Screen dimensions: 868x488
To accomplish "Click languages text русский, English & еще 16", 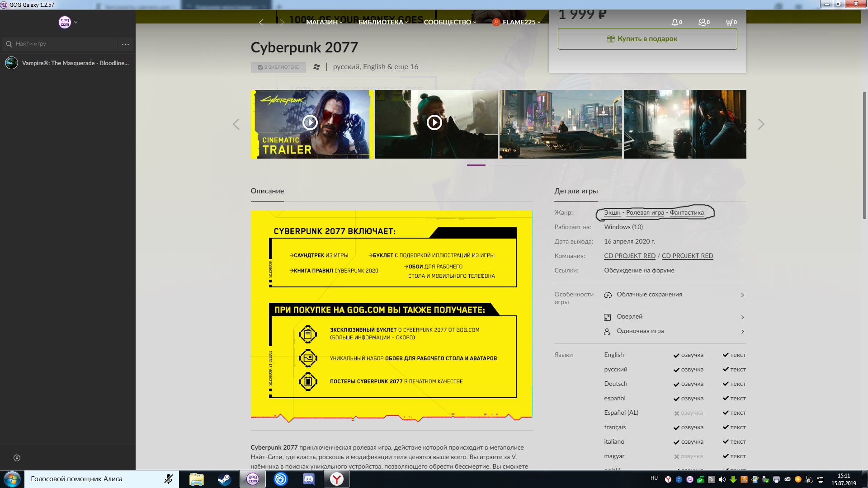I will coord(376,67).
